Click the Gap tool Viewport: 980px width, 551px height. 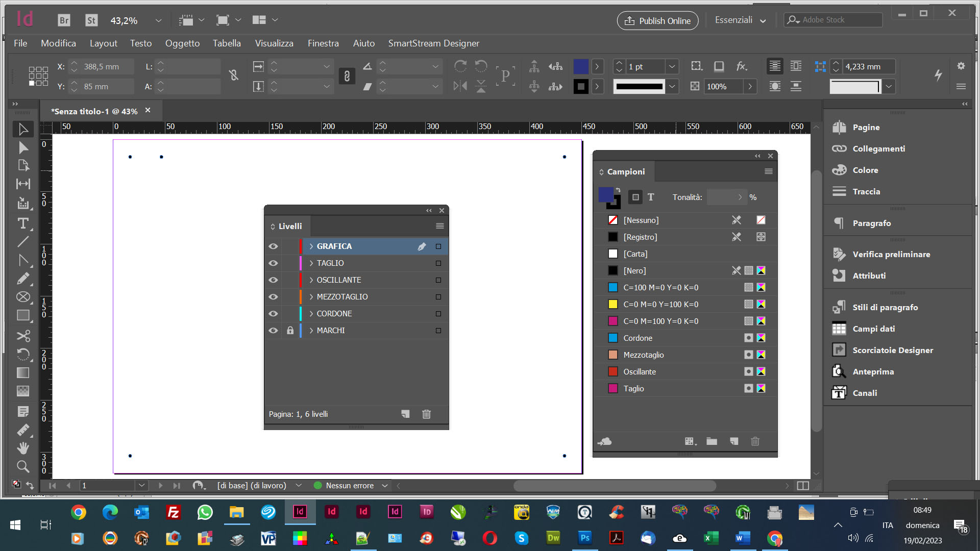click(x=23, y=184)
